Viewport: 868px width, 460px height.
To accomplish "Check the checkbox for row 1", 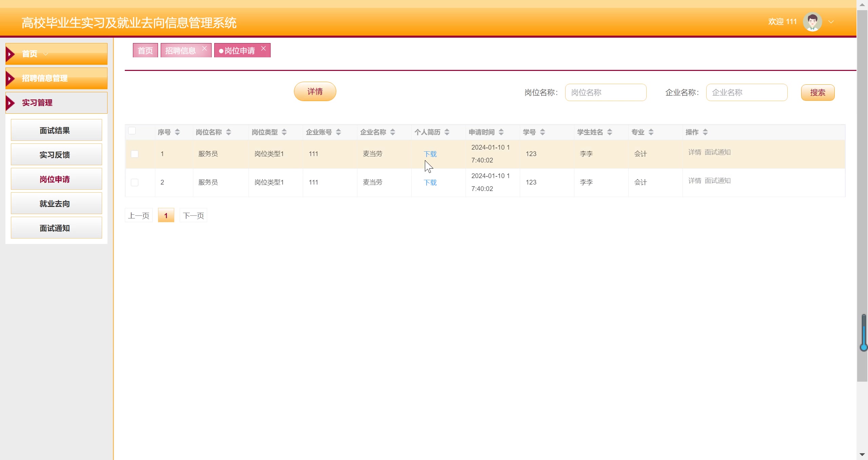I will 135,154.
